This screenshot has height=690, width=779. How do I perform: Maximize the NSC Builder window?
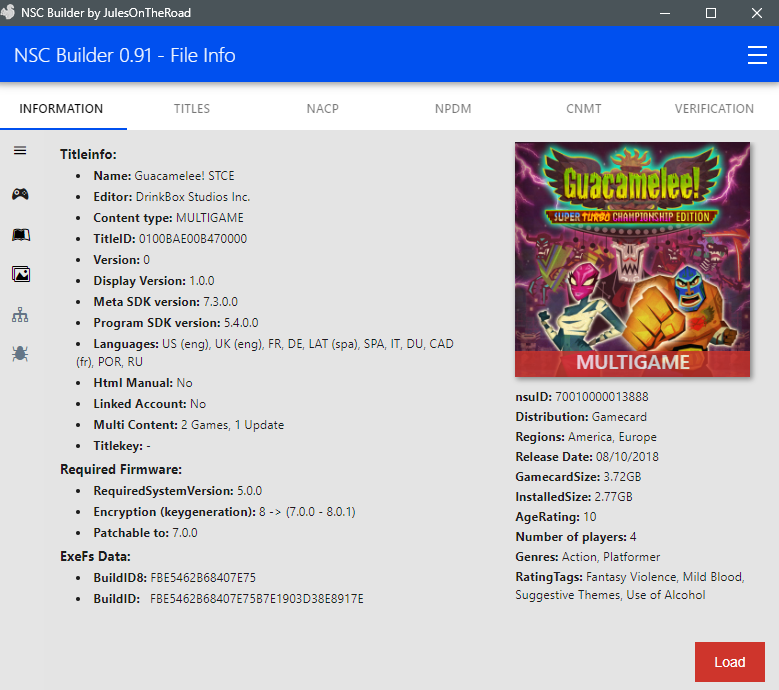(x=711, y=13)
